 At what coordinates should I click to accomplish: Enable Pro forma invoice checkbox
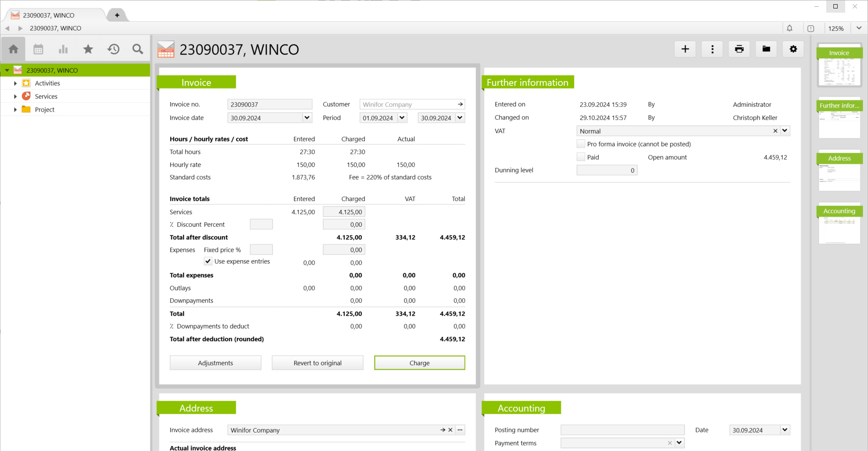coord(581,144)
